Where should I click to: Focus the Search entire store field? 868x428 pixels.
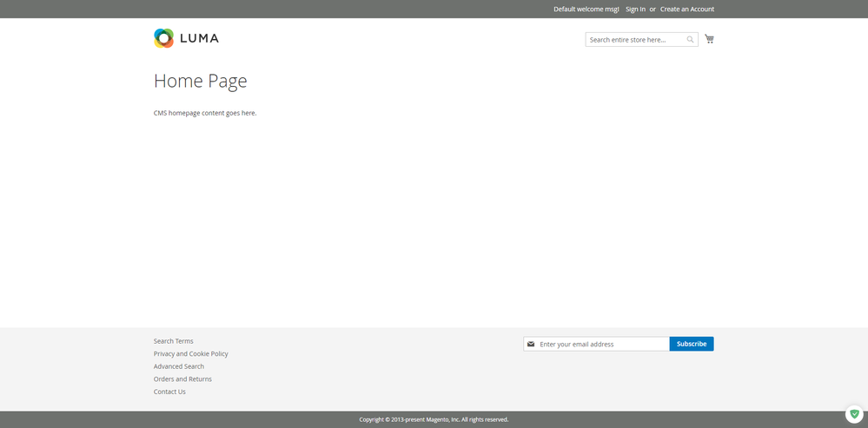(x=635, y=40)
